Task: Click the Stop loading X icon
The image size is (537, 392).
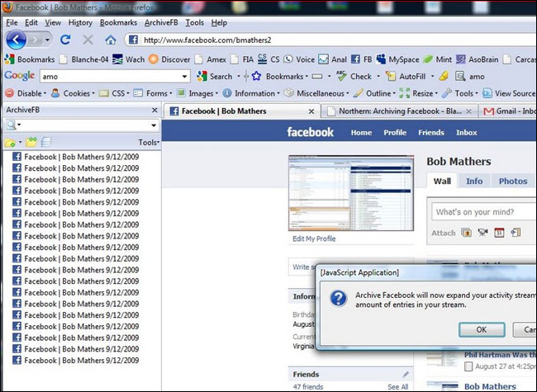Action: coord(88,40)
